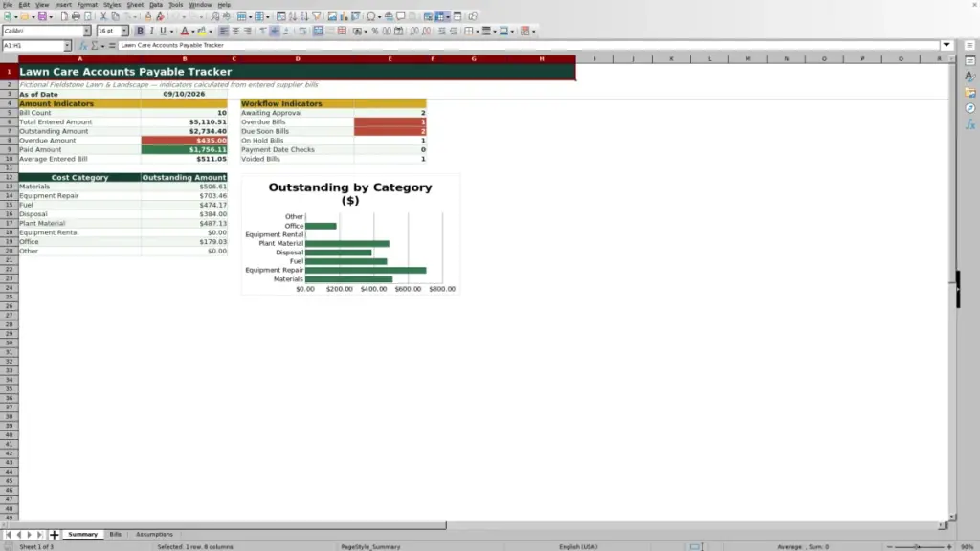980x551 pixels.
Task: Click the Clone Formatting paintbrush icon
Action: pyautogui.click(x=148, y=16)
